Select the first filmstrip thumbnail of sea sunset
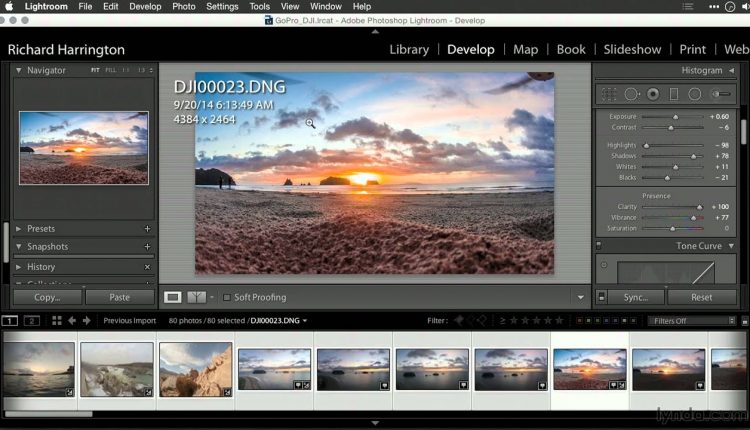This screenshot has width=750, height=430. coord(39,369)
